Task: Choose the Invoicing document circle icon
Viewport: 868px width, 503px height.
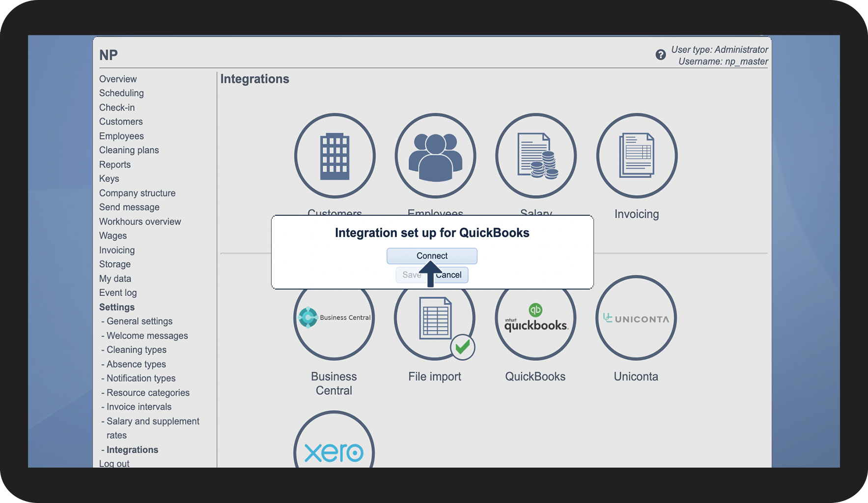Action: tap(637, 156)
